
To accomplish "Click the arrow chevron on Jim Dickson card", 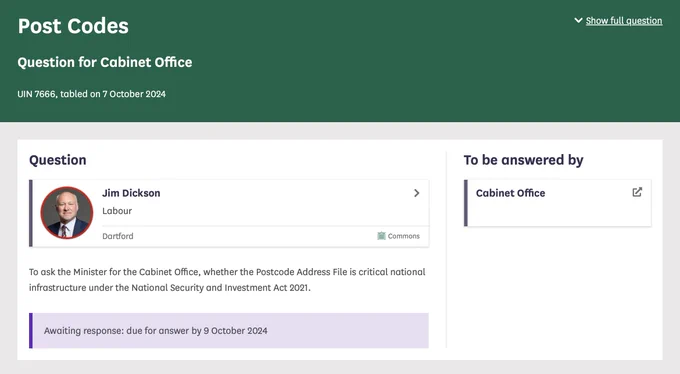I will [x=416, y=193].
